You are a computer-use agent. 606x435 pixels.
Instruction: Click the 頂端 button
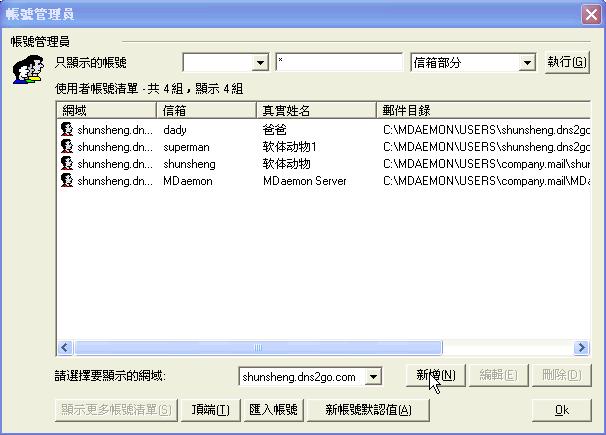click(211, 410)
